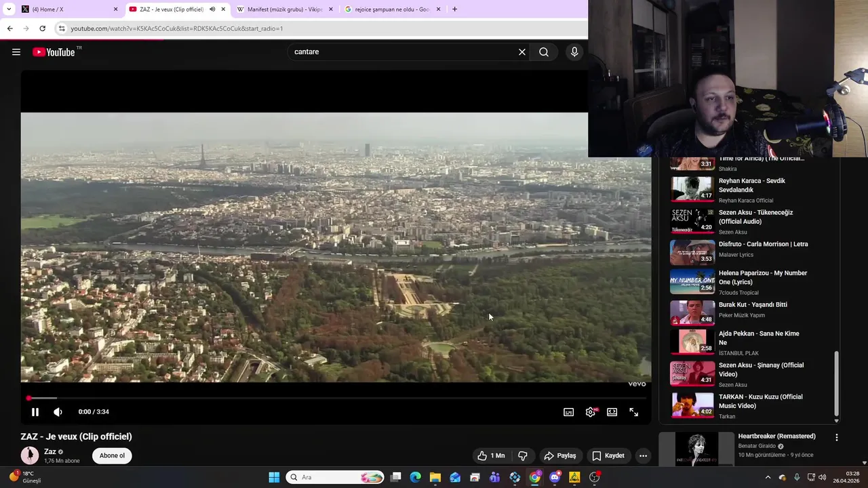Open Discord from the taskbar
868x488 pixels.
pos(555,477)
